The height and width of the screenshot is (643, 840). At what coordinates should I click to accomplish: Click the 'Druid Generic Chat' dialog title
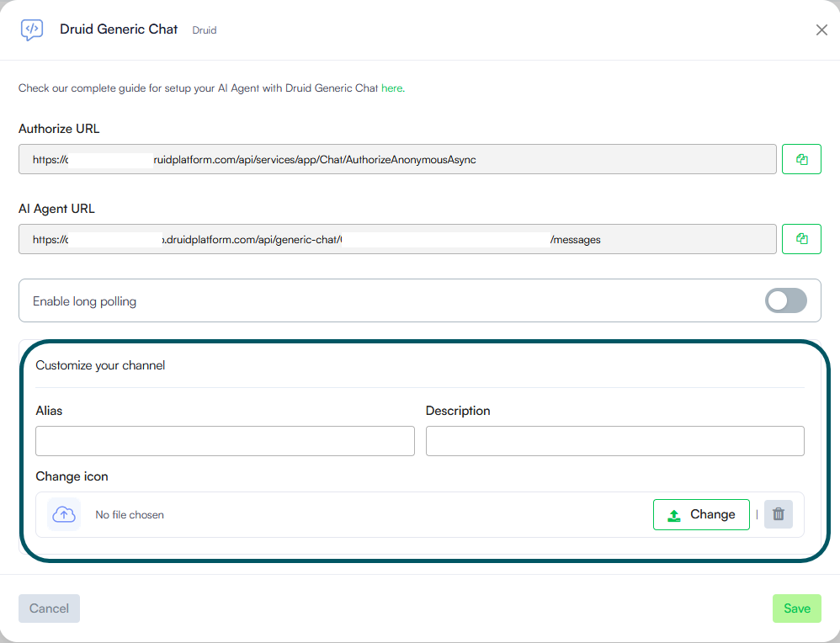[119, 29]
